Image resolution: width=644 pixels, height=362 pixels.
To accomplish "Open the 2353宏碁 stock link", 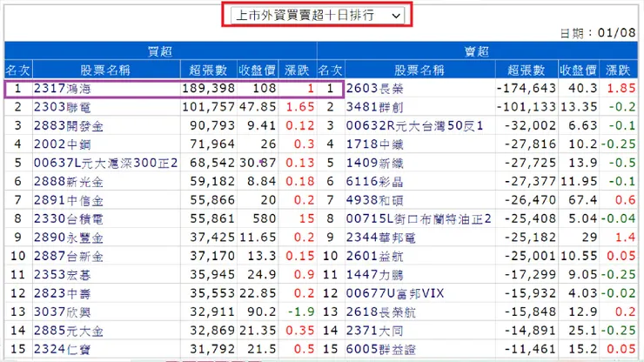I will (x=63, y=274).
